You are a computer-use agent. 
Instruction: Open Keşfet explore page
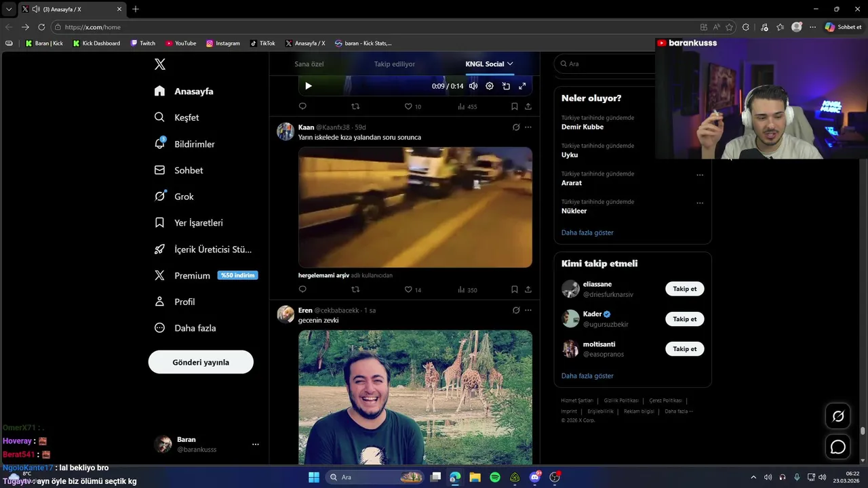pyautogui.click(x=176, y=117)
